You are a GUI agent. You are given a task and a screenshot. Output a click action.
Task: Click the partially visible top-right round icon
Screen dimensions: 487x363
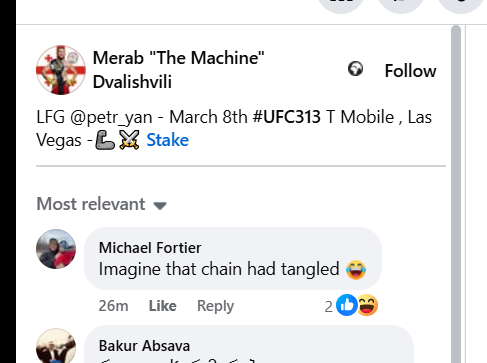tap(461, 3)
